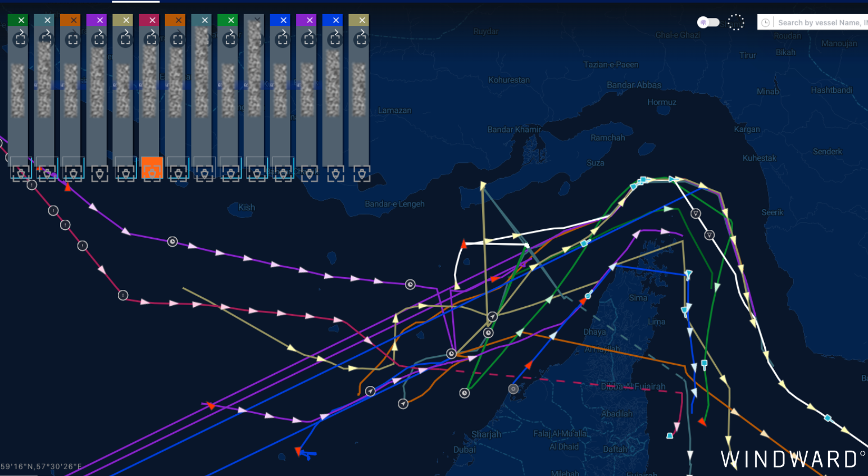Focus map on first khaki card vessel

[125, 40]
